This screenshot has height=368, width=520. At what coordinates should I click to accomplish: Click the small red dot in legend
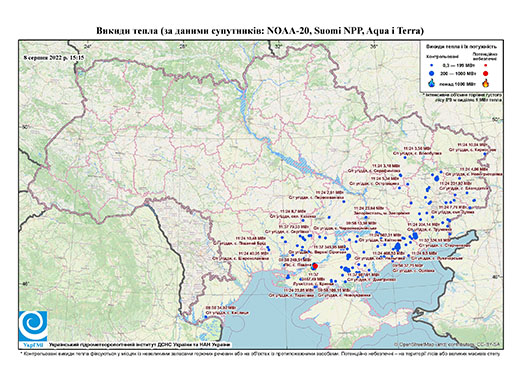click(x=486, y=66)
